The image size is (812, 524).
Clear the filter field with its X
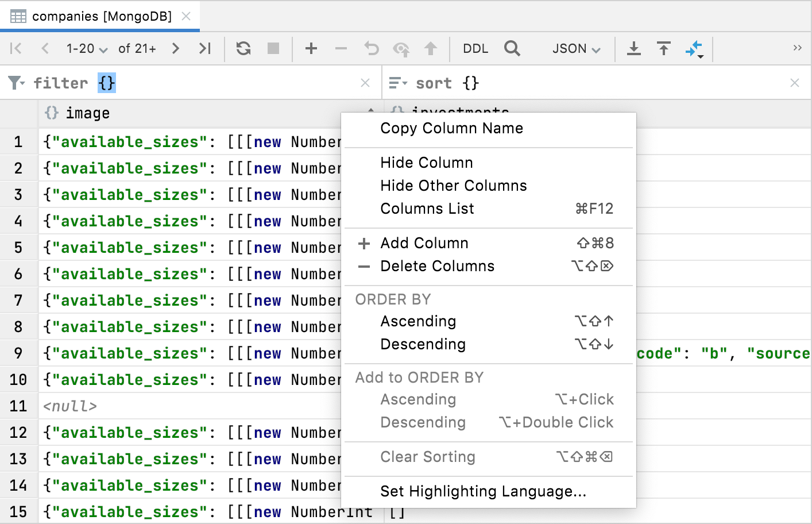point(365,82)
